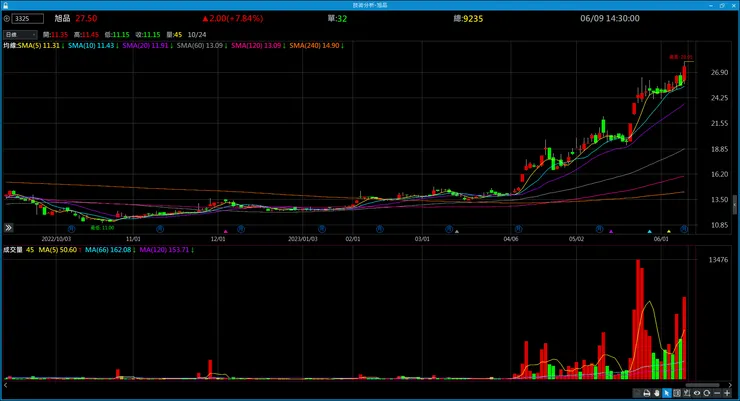Click the 2023/01/03 date axis label
Screen dimensions: 740x401
coord(303,239)
